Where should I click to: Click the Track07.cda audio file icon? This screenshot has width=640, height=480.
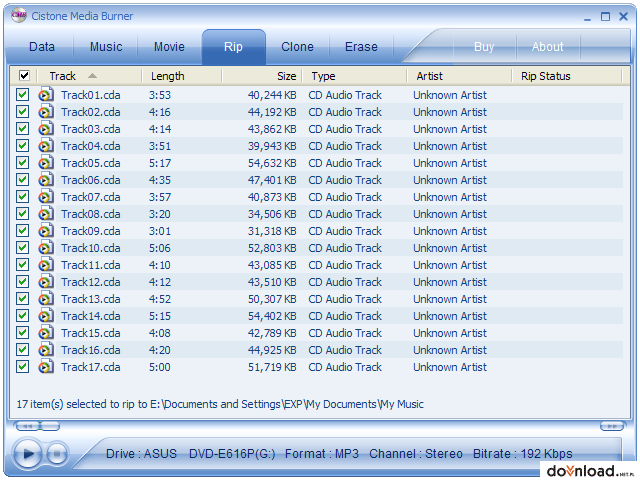[46, 197]
